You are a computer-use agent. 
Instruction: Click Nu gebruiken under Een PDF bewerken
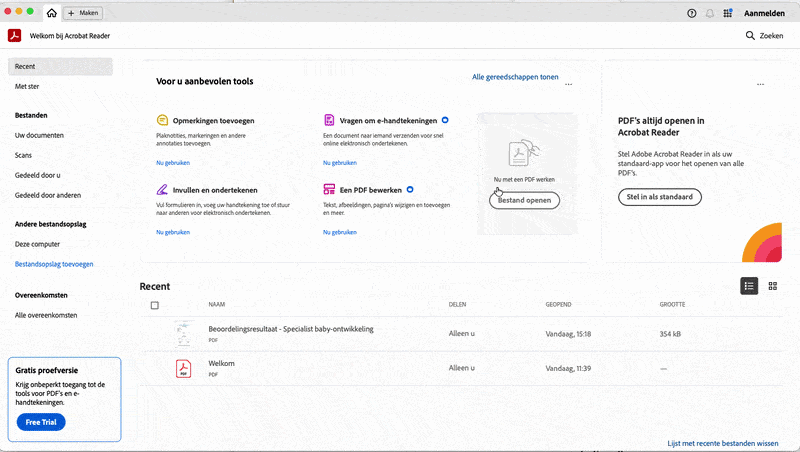[x=340, y=232]
